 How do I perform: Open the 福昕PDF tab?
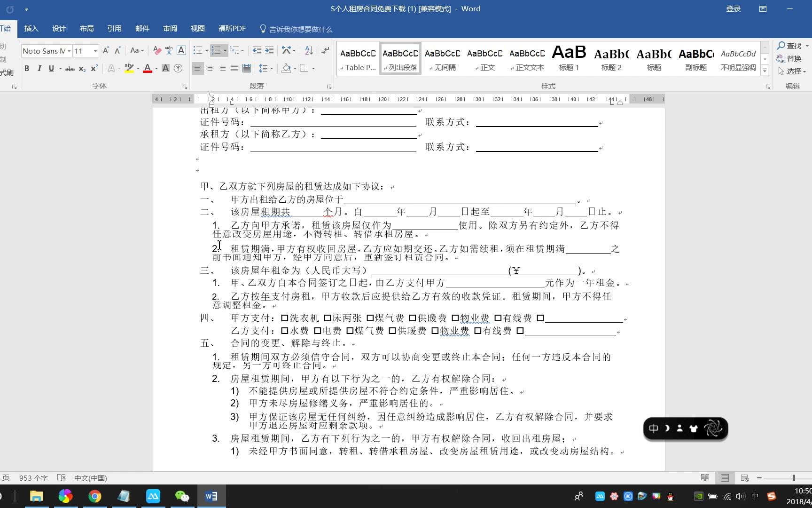pyautogui.click(x=232, y=29)
